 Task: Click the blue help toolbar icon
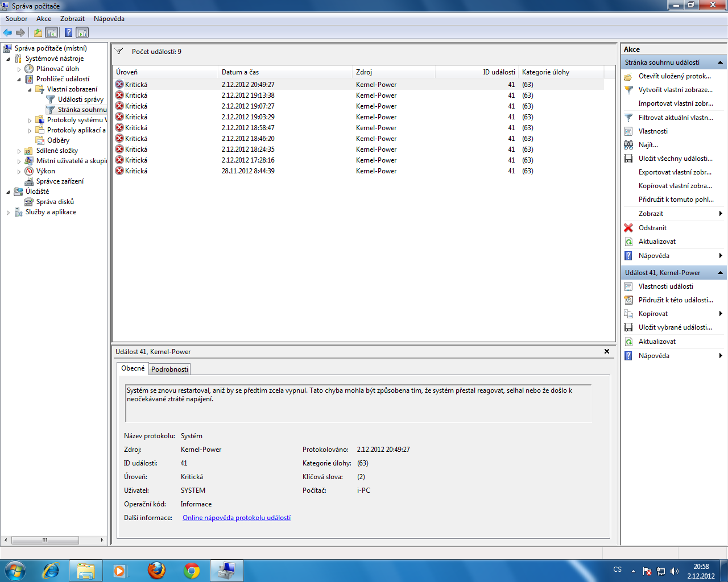pos(68,32)
